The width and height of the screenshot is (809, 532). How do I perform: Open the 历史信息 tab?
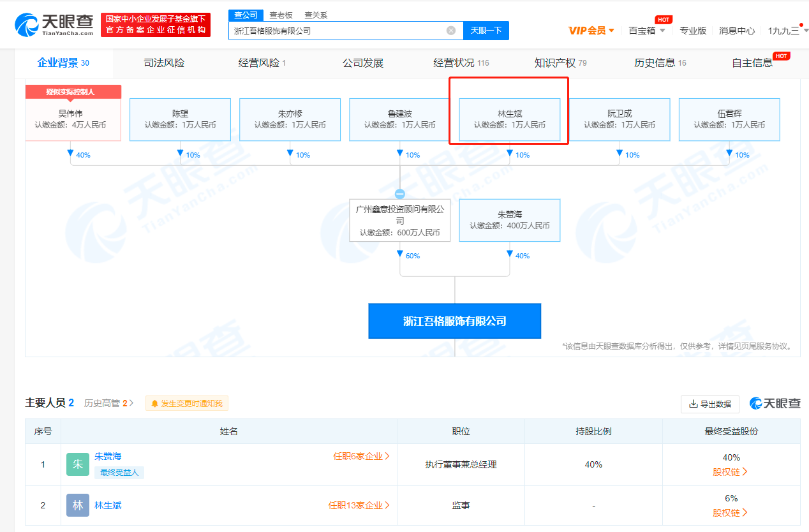point(660,63)
